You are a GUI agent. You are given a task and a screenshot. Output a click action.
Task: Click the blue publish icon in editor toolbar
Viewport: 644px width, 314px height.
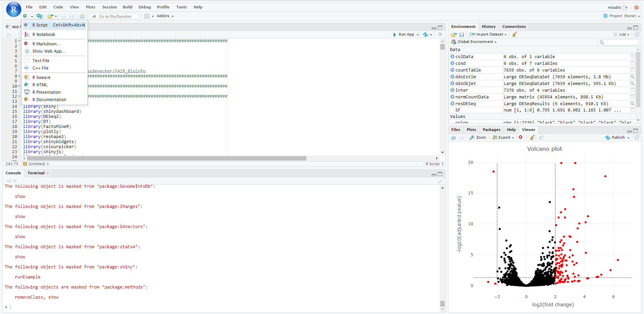click(426, 34)
